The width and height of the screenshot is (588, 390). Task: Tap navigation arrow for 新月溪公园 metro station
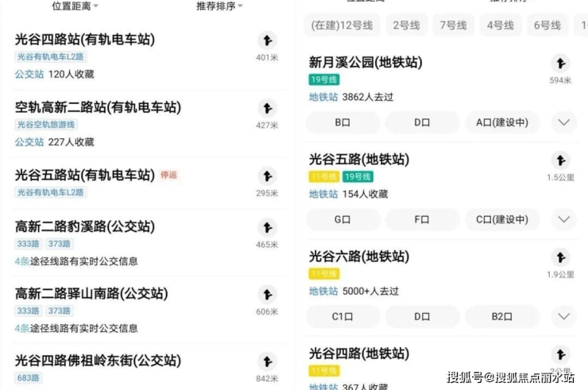click(561, 63)
